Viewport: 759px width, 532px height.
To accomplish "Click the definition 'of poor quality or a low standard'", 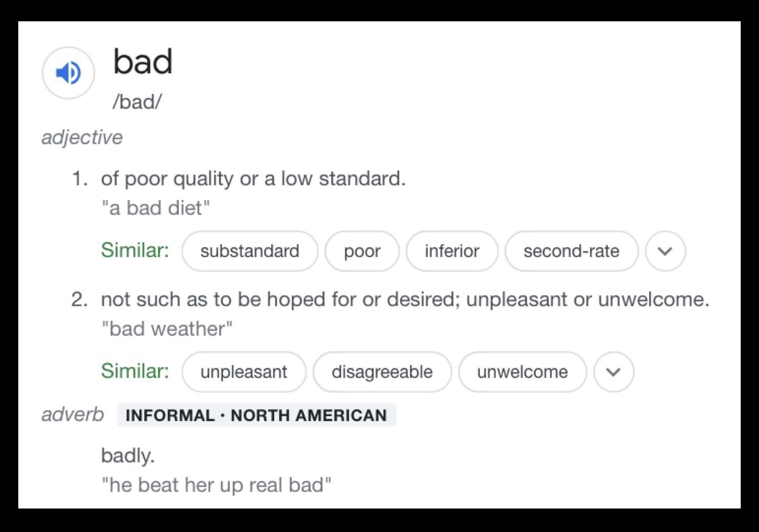I will (253, 179).
